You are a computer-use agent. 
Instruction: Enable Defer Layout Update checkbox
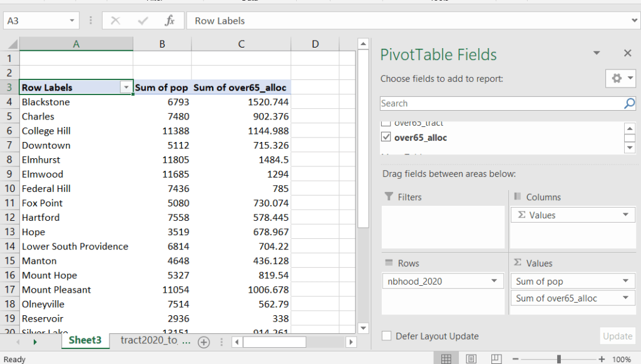pos(387,336)
